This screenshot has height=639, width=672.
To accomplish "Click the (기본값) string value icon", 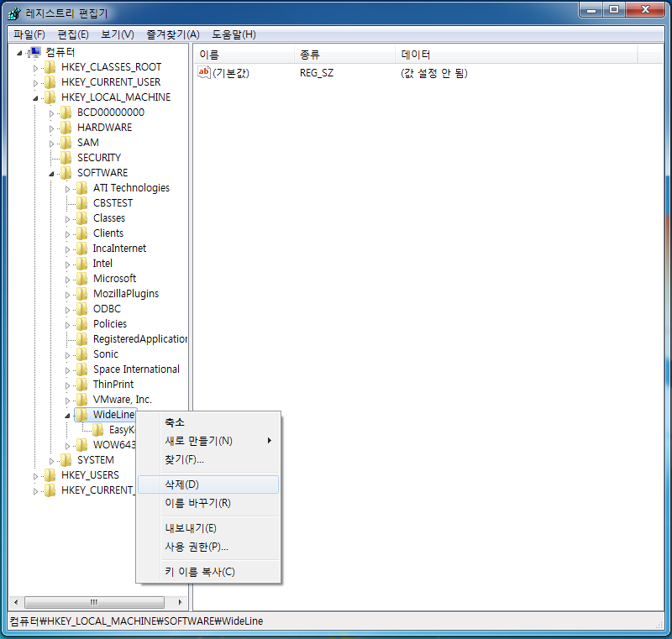I will tap(204, 73).
